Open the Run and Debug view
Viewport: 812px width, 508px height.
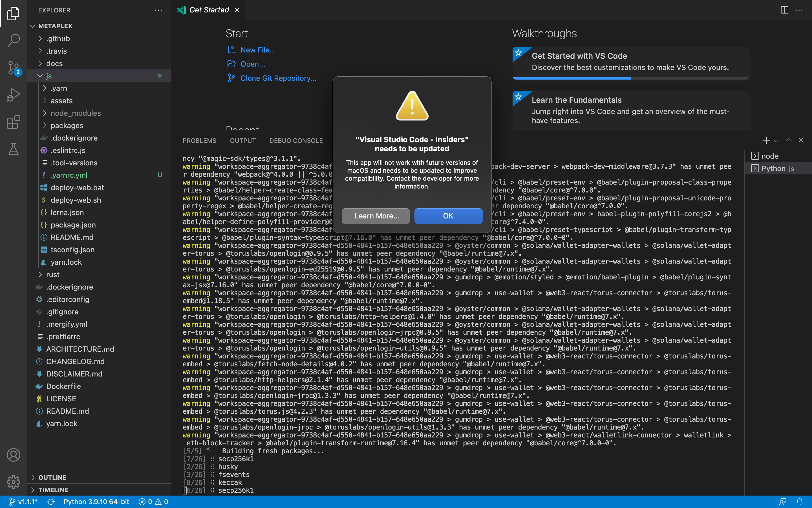pyautogui.click(x=14, y=95)
